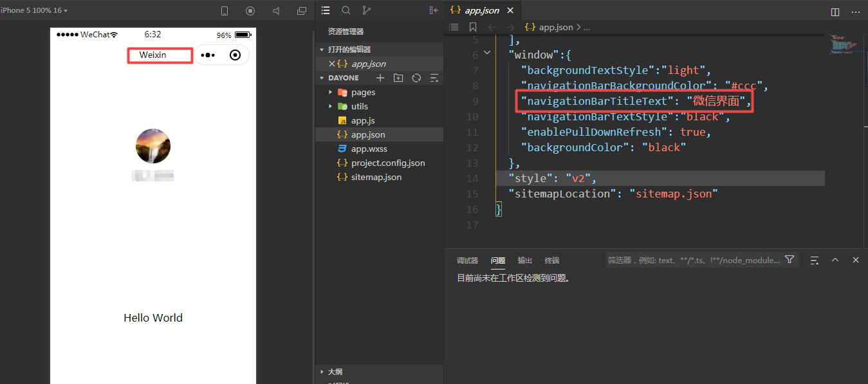Select app.json in open editors list
This screenshot has height=384, width=868.
[369, 64]
